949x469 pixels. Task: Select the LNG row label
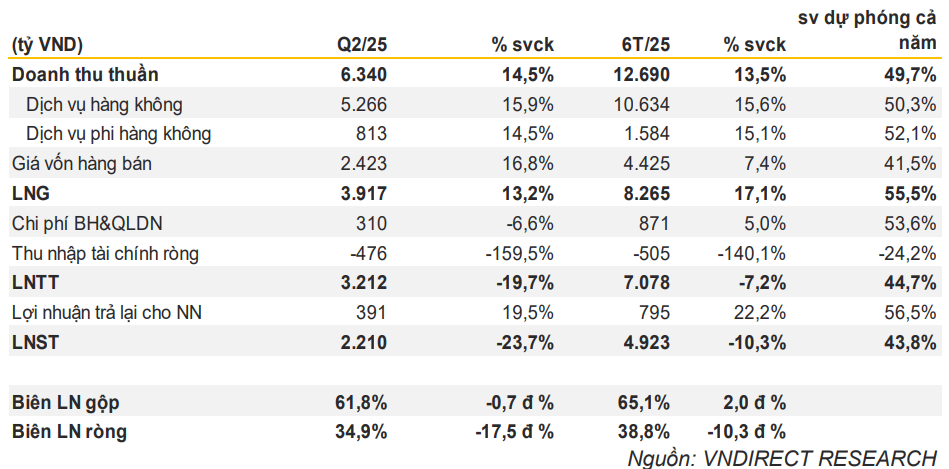click(31, 194)
